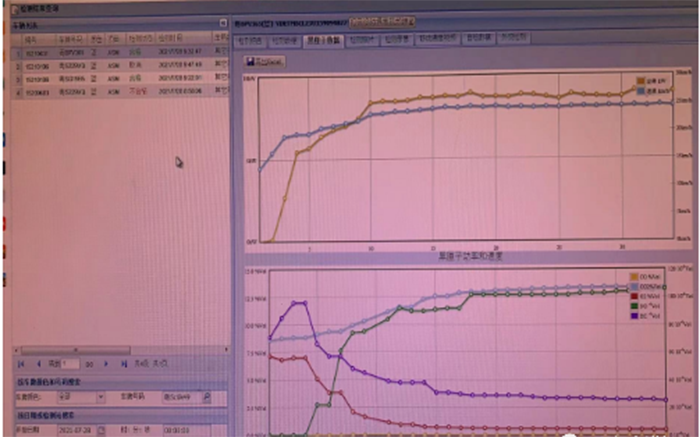Click the previous page arrow
The height and width of the screenshot is (437, 700).
pyautogui.click(x=39, y=364)
